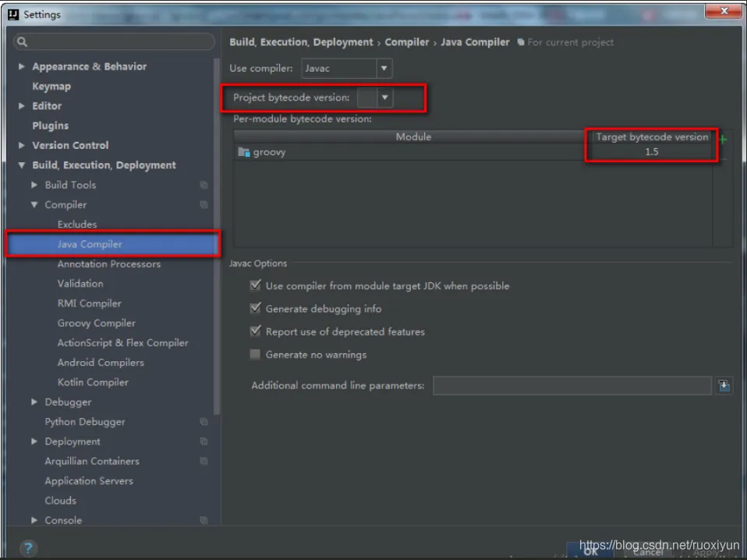
Task: Open the Use compiler Javac dropdown
Action: coord(347,68)
